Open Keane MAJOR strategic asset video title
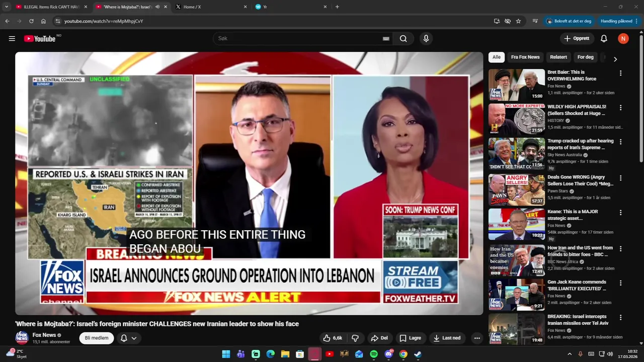Viewport: 644px width, 362px height. pyautogui.click(x=573, y=215)
